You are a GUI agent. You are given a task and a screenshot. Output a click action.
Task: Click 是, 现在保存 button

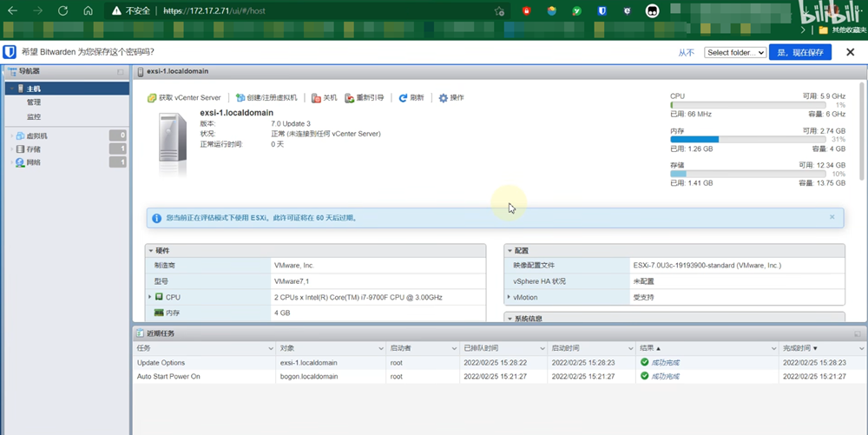click(800, 53)
